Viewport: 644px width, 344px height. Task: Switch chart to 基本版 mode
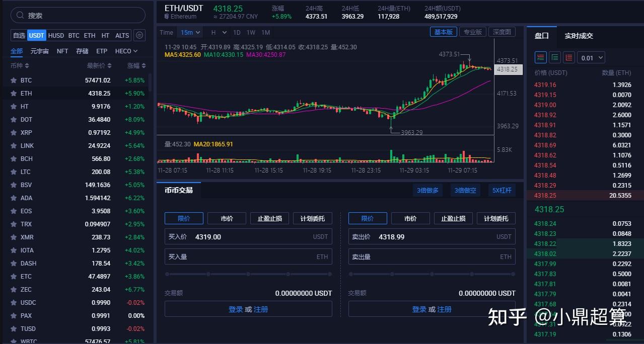[x=443, y=32]
